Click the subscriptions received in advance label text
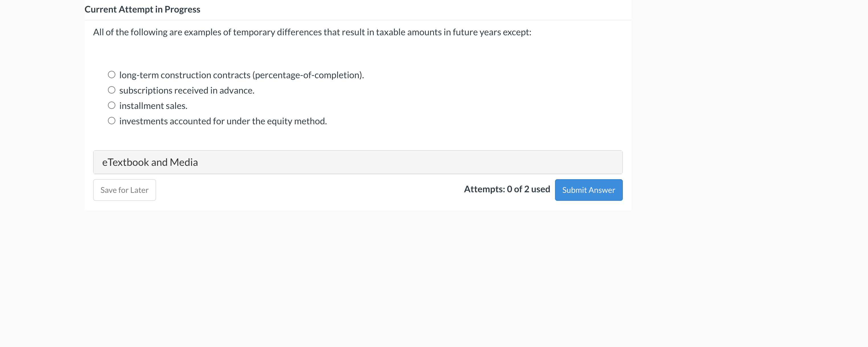 (x=187, y=90)
